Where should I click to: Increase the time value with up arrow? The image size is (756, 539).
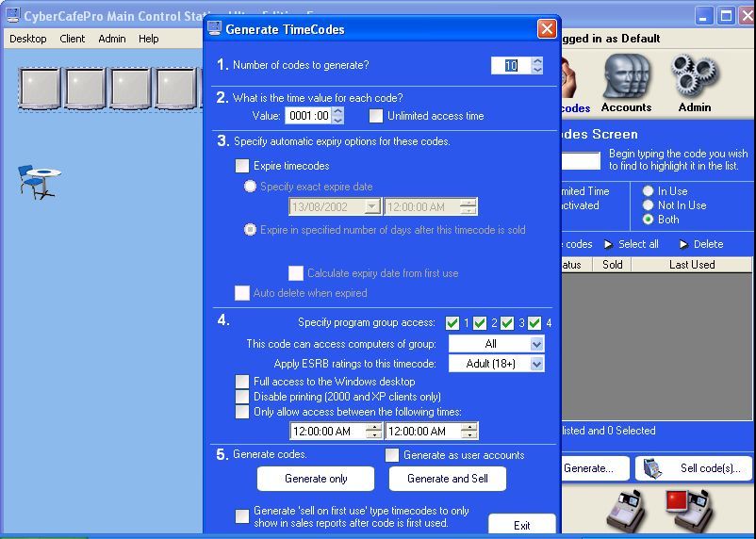[x=338, y=111]
